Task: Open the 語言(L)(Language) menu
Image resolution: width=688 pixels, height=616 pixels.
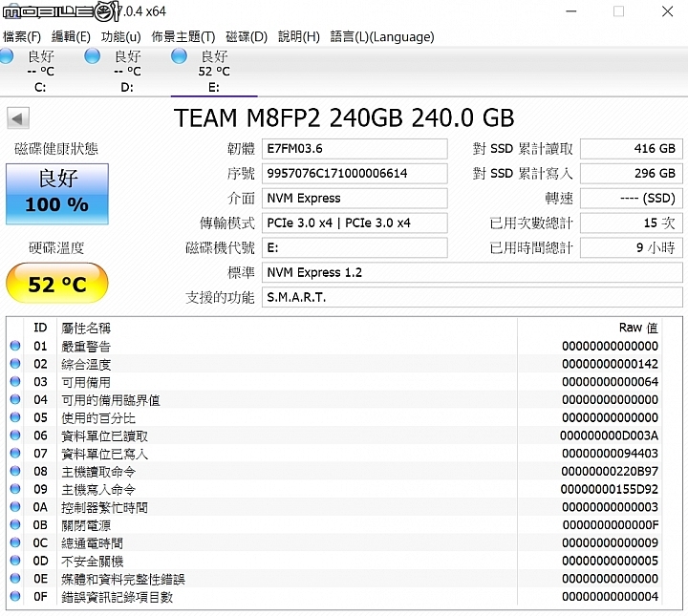Action: [x=382, y=36]
